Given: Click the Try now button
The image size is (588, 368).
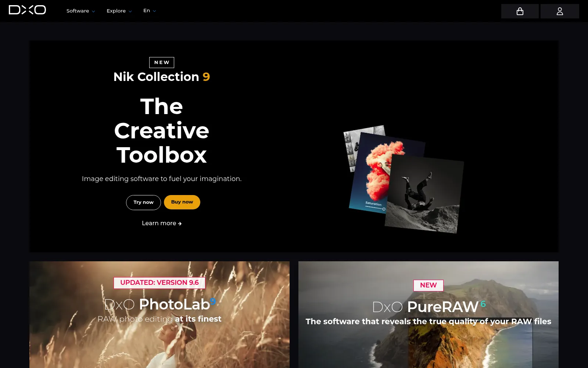Looking at the screenshot, I should click(x=143, y=202).
